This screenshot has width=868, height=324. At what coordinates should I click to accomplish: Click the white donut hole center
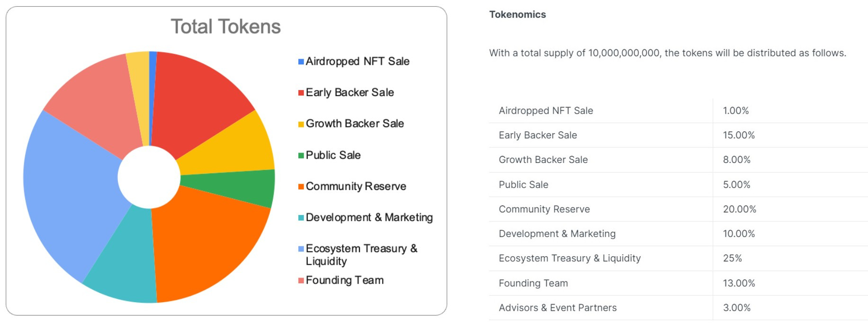click(x=149, y=177)
